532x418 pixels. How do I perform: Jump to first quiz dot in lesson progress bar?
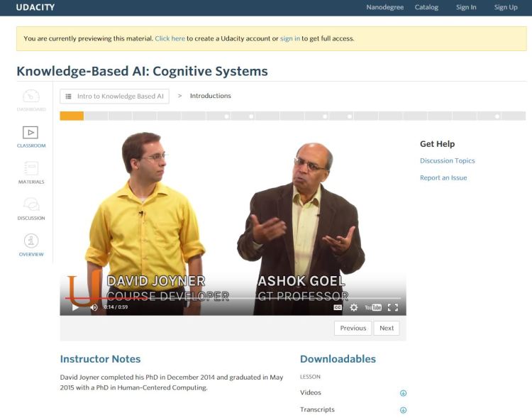pos(227,116)
